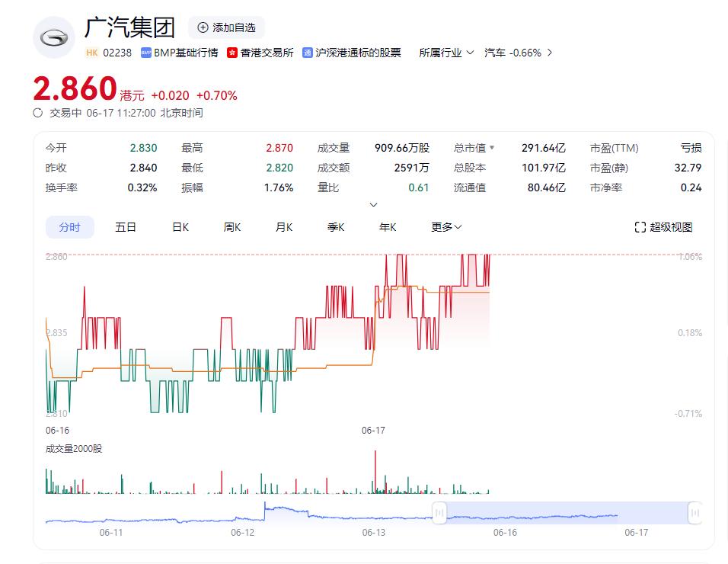The image size is (728, 564).
Task: Click the 市盈(TTM) value 亏损
Action: coord(691,148)
